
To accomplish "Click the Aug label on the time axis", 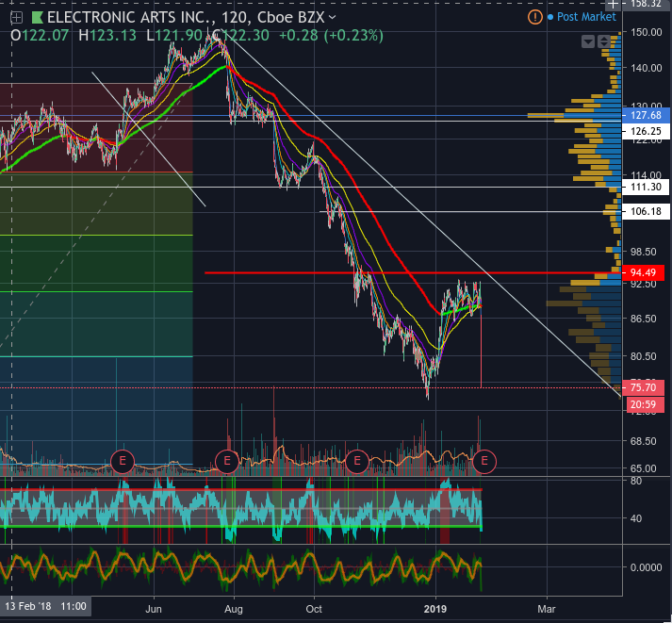I will click(x=234, y=609).
